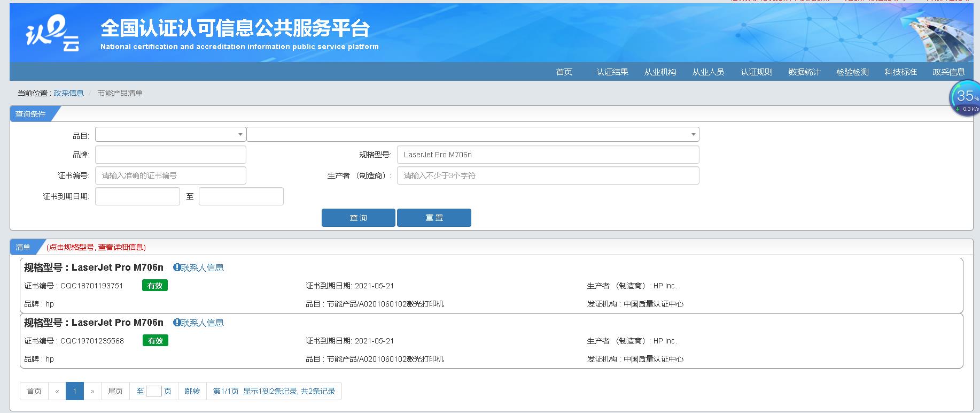Click 共2条记录 record summary text
This screenshot has height=413, width=980.
click(x=318, y=391)
